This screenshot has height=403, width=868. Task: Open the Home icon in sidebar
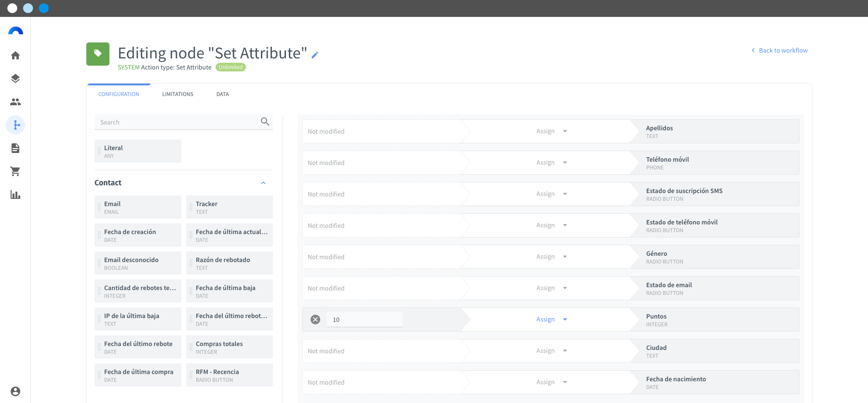coord(15,56)
